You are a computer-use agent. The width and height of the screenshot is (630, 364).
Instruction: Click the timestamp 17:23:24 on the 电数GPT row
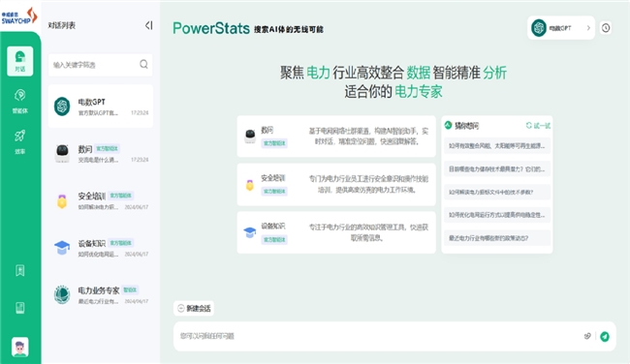(x=140, y=113)
